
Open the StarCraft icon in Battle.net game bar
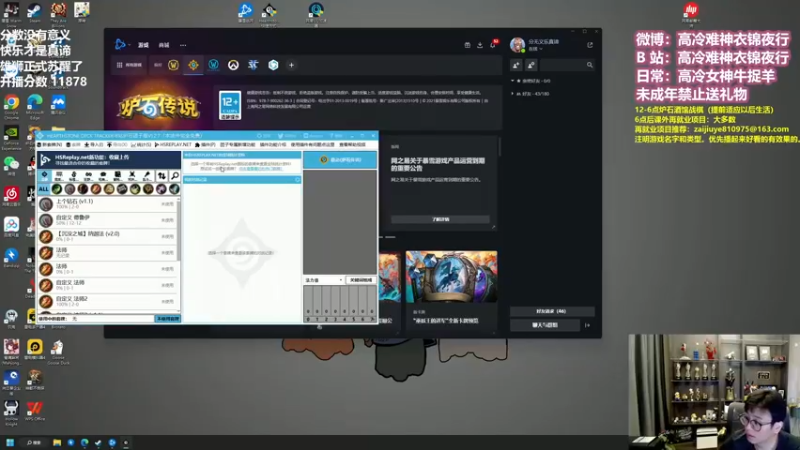coord(253,65)
